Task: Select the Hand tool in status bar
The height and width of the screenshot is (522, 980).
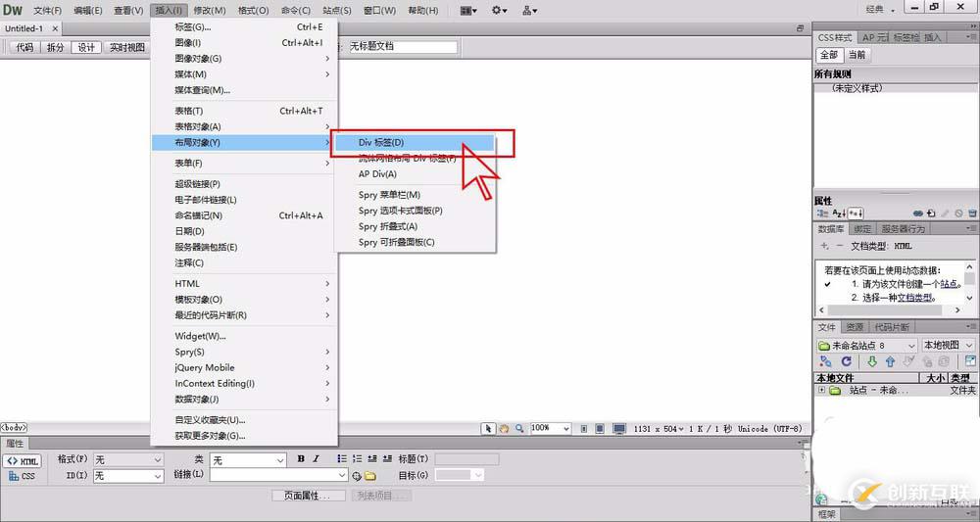Action: 504,428
